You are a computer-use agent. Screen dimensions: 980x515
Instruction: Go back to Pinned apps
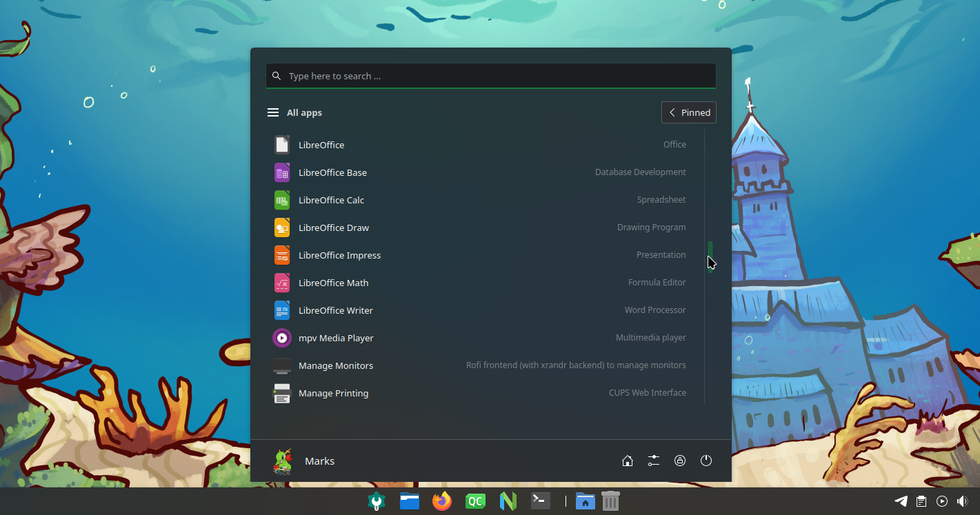pos(689,112)
